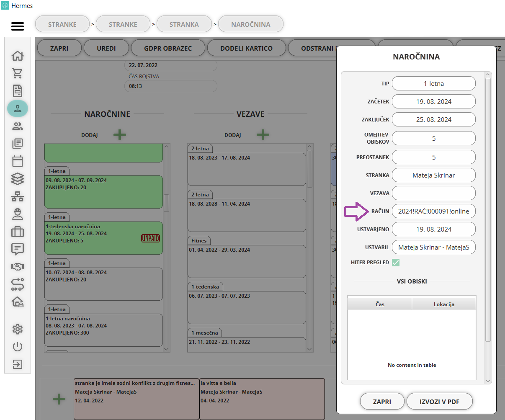The width and height of the screenshot is (505, 420).
Task: Click the logout arrow icon
Action: (x=18, y=364)
